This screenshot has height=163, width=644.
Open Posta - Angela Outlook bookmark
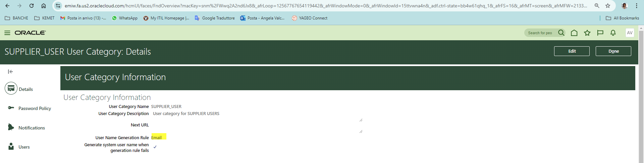pos(262,18)
